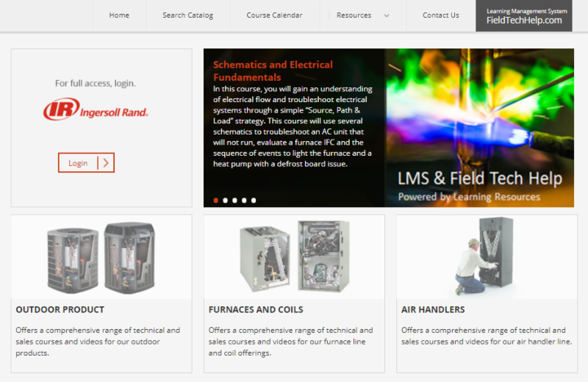
Task: Open the Outdoor Product heading link
Action: tap(60, 310)
